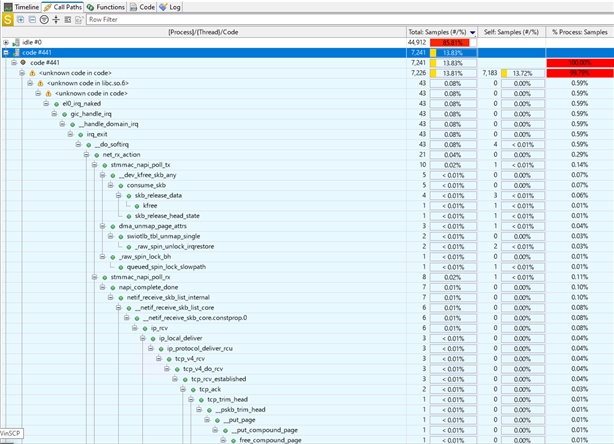614x444 pixels.
Task: Collapse the stmmac_napi_poll_tx tree node
Action: pos(93,165)
